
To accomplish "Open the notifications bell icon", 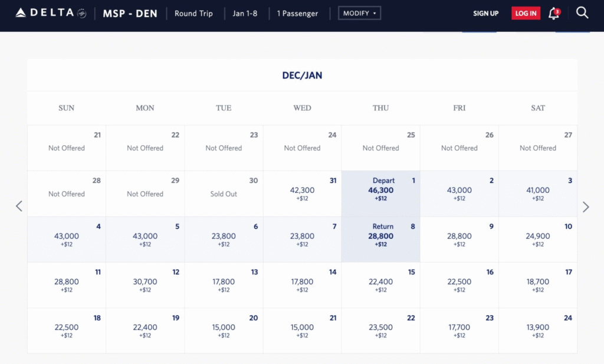I will [553, 14].
